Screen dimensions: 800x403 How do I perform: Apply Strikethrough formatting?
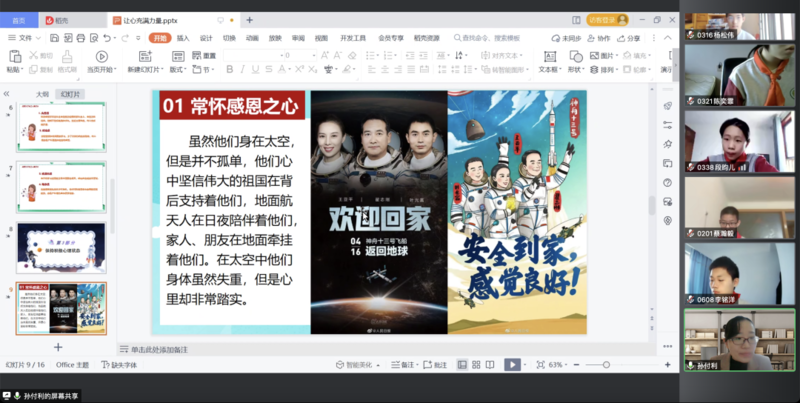click(x=268, y=69)
